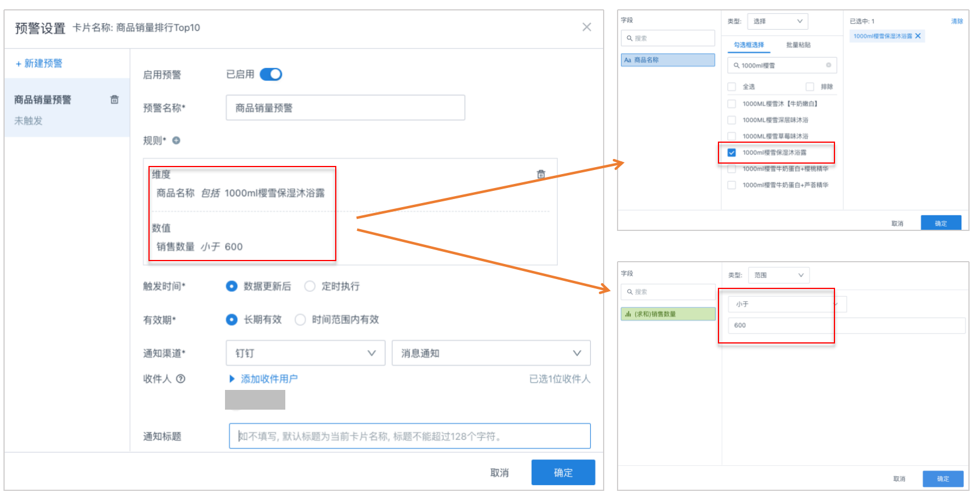Toggle the 已启用 alert switch
The image size is (980, 499).
(x=271, y=74)
